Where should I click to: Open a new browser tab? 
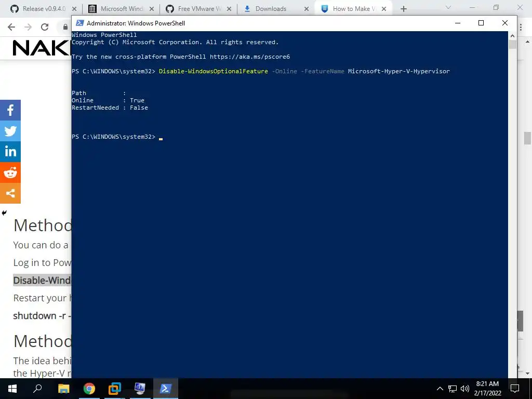pos(403,9)
